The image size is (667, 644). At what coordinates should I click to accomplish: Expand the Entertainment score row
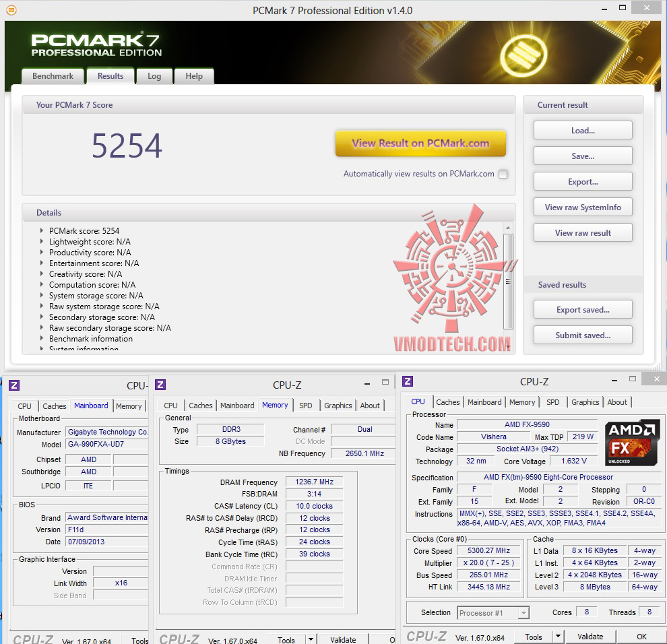pos(42,263)
